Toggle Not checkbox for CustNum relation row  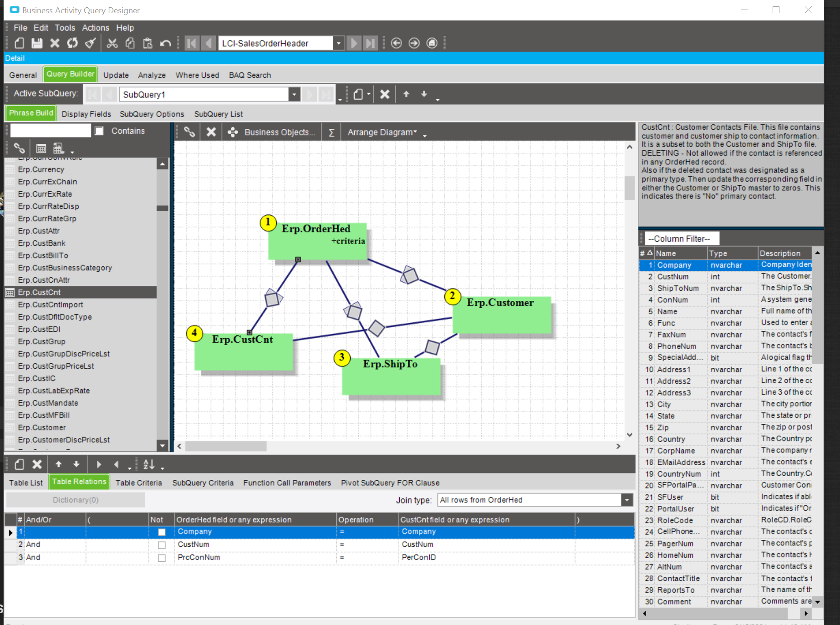tap(162, 545)
